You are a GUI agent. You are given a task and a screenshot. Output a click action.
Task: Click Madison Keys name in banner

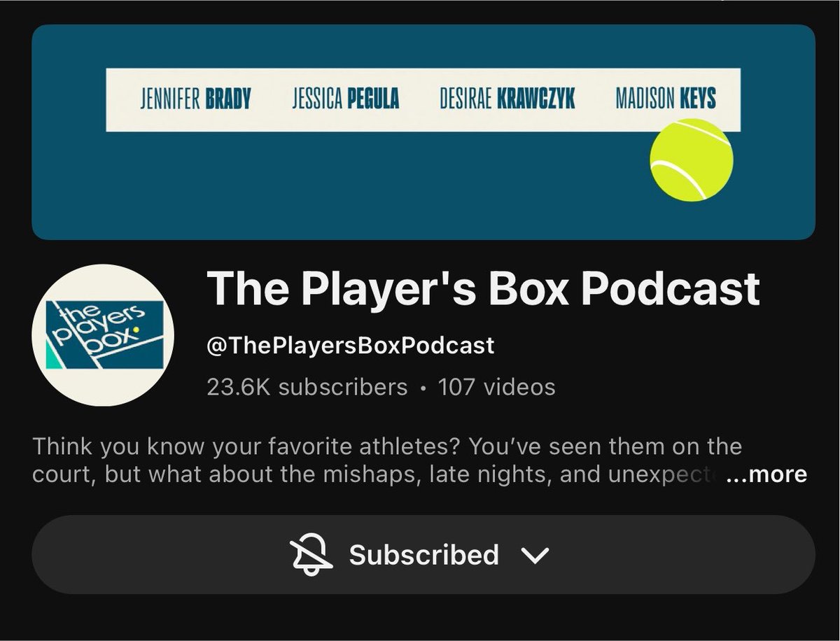(x=666, y=99)
